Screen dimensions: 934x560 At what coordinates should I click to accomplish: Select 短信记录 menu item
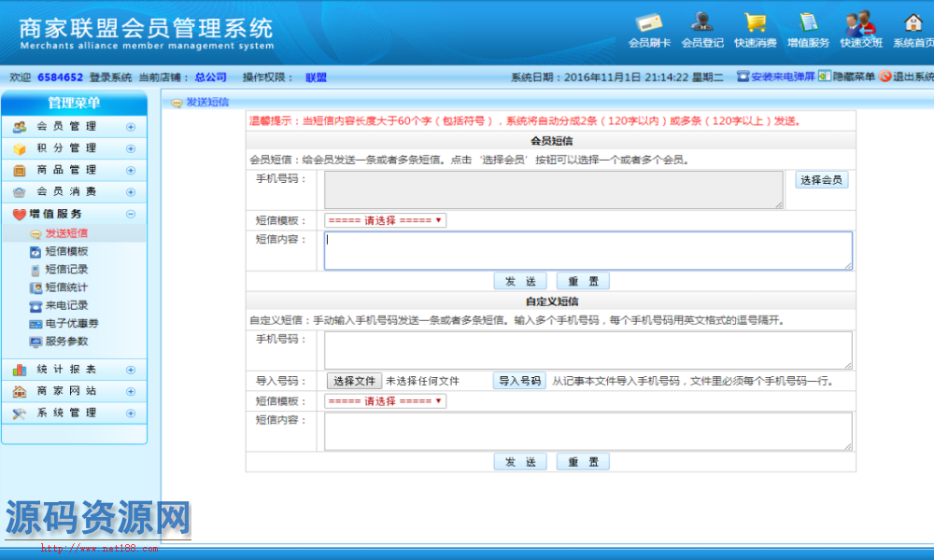pyautogui.click(x=66, y=269)
